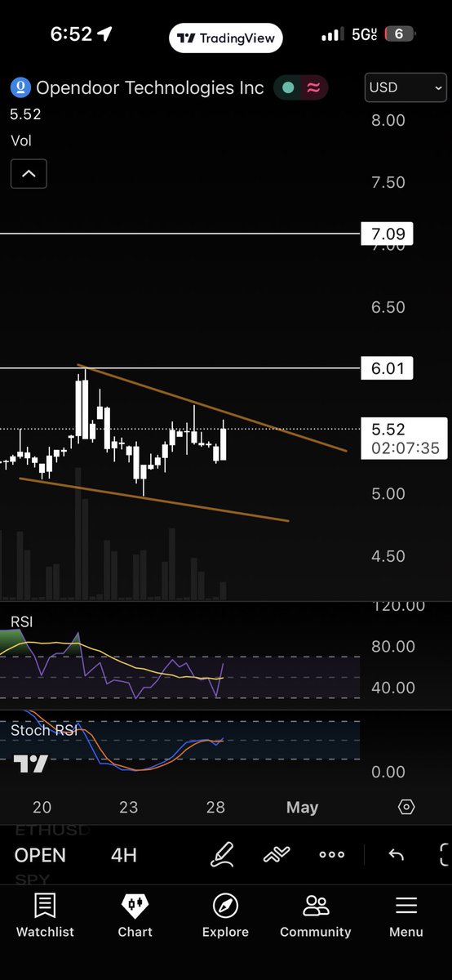The width and height of the screenshot is (452, 980).
Task: Open the USD currency dropdown
Action: point(406,87)
